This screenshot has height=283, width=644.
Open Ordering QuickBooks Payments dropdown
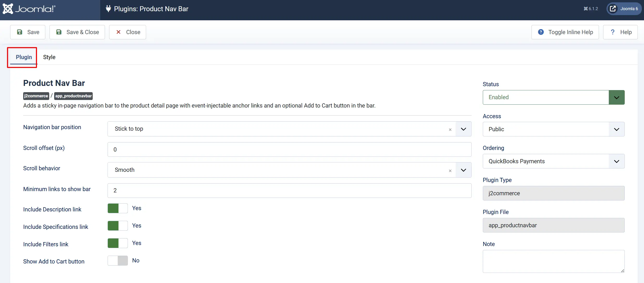(554, 161)
